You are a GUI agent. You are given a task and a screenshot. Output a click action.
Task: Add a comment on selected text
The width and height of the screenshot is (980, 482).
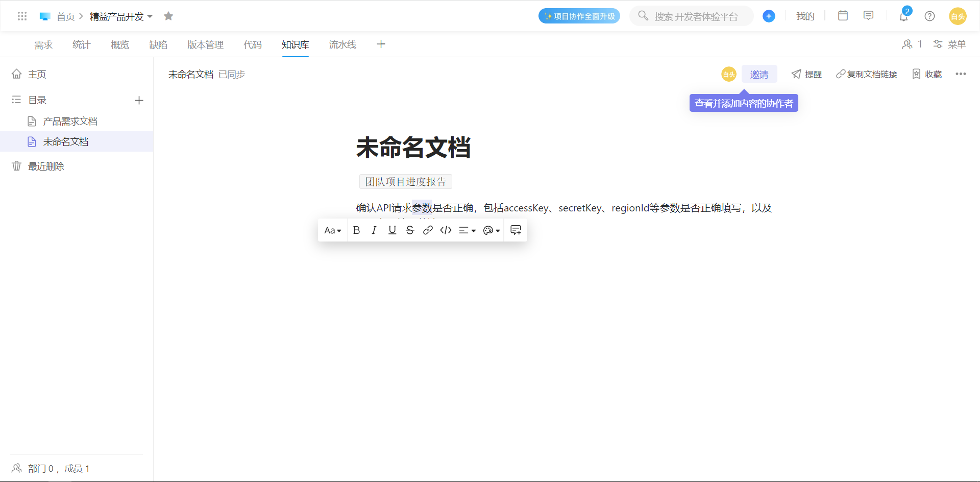(516, 230)
